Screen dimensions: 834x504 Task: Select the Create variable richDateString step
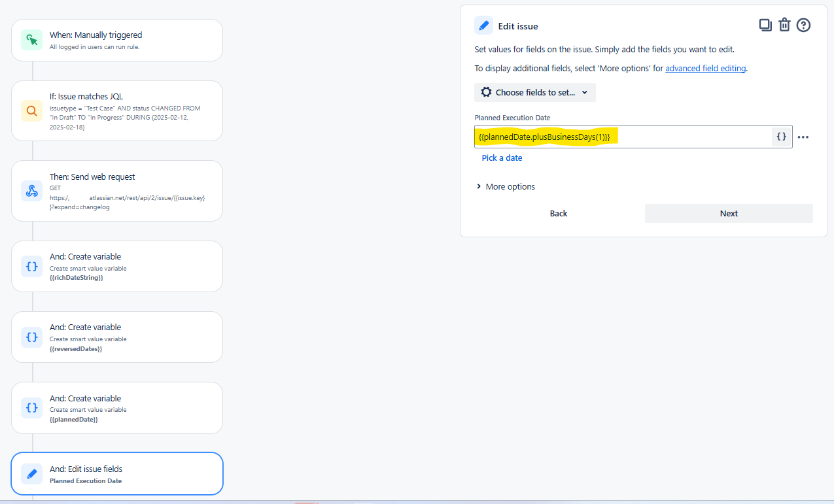pyautogui.click(x=117, y=267)
